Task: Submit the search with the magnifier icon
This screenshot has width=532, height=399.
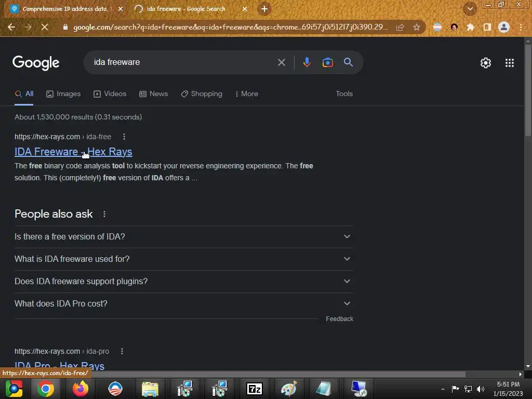Action: pos(348,62)
